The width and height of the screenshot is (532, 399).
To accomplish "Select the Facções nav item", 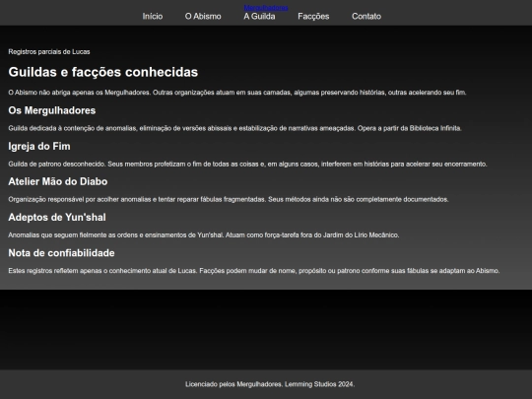I will click(313, 17).
